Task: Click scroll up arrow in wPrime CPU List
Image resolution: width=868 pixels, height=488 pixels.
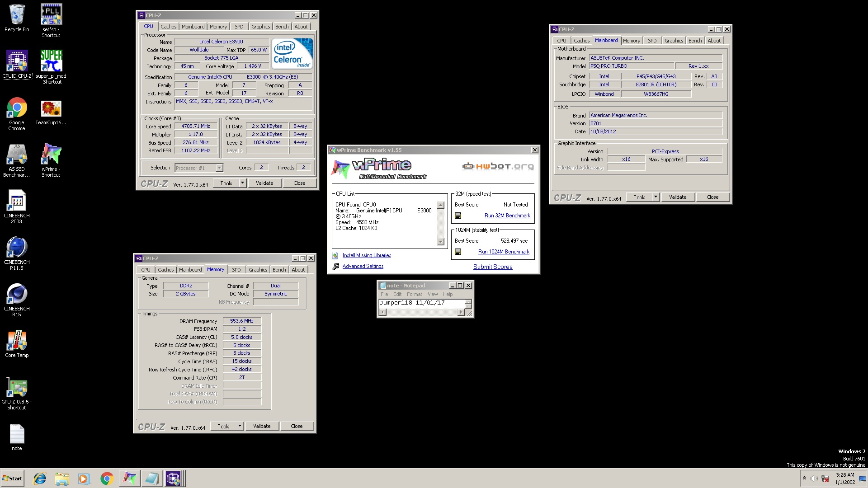Action: 441,206
